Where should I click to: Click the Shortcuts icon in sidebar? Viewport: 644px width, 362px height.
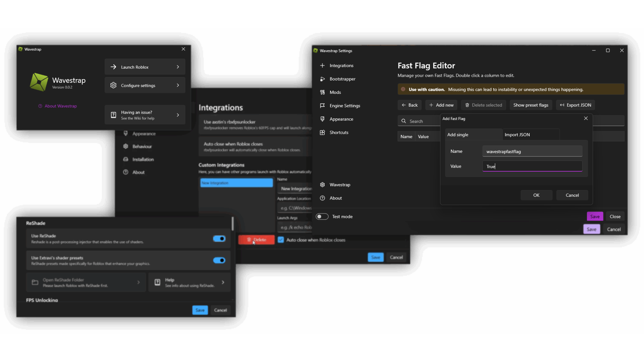point(322,132)
